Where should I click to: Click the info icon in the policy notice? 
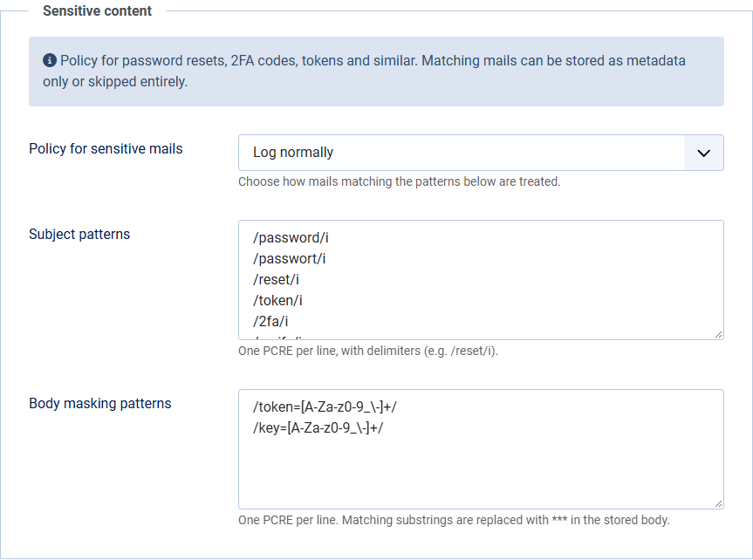point(50,60)
